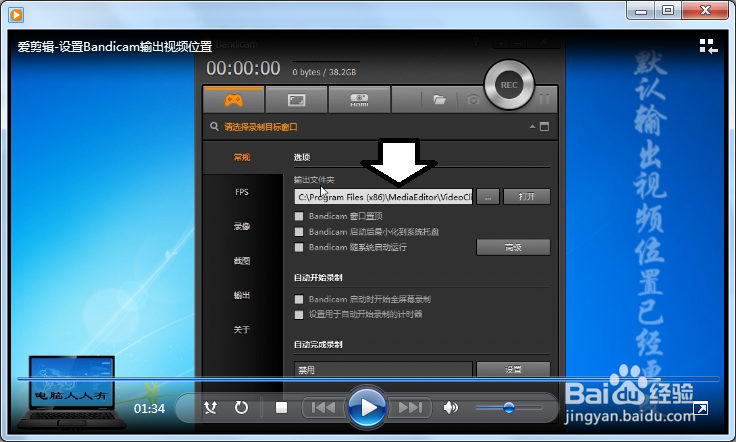
Task: Click the output folder path field
Action: click(383, 197)
